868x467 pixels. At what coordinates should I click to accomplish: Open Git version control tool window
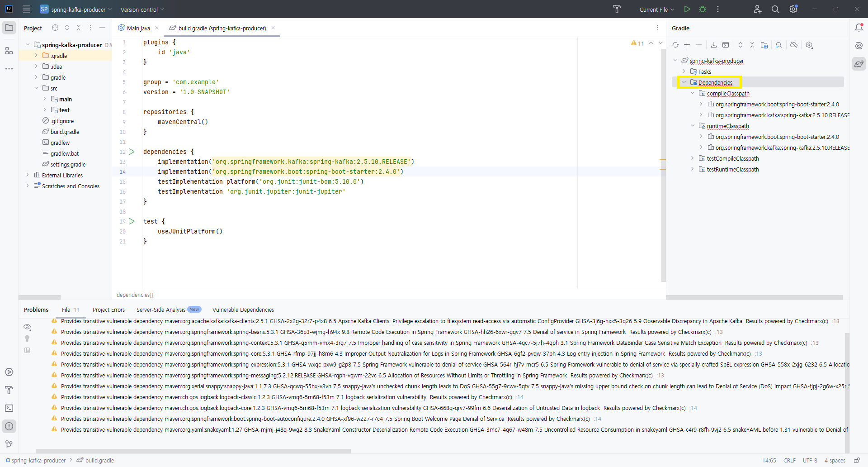click(9, 444)
